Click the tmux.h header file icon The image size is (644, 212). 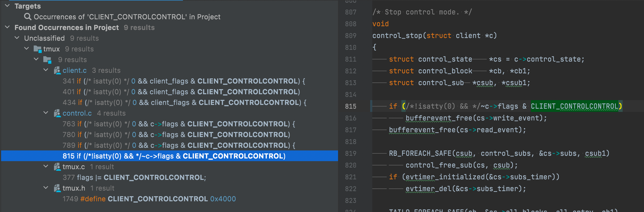tap(58, 188)
